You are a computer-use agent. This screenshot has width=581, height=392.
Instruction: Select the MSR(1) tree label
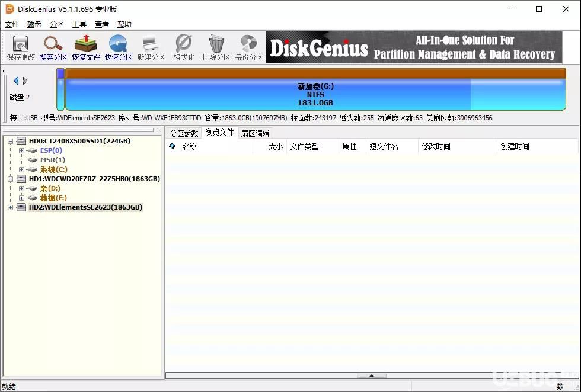tap(53, 160)
